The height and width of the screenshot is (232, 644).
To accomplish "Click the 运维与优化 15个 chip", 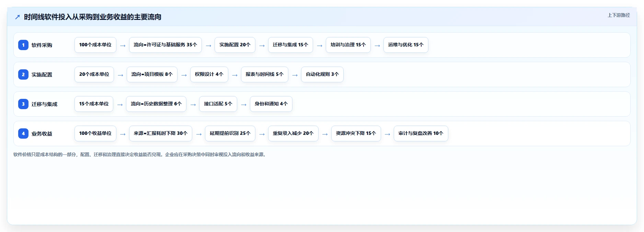I will click(x=406, y=45).
